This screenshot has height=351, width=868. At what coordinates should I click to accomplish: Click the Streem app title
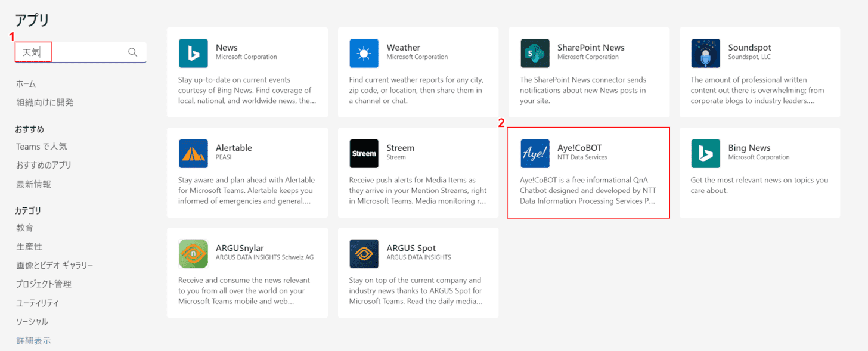(400, 148)
